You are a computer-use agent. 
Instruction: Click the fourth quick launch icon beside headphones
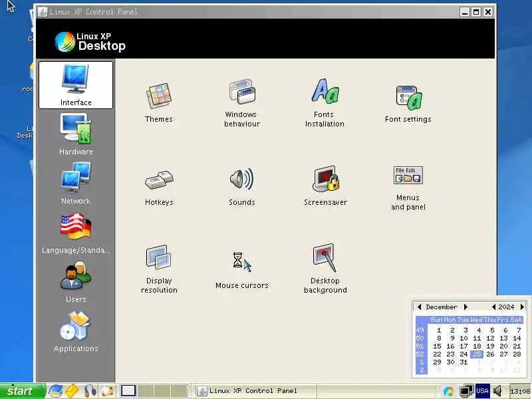(107, 391)
